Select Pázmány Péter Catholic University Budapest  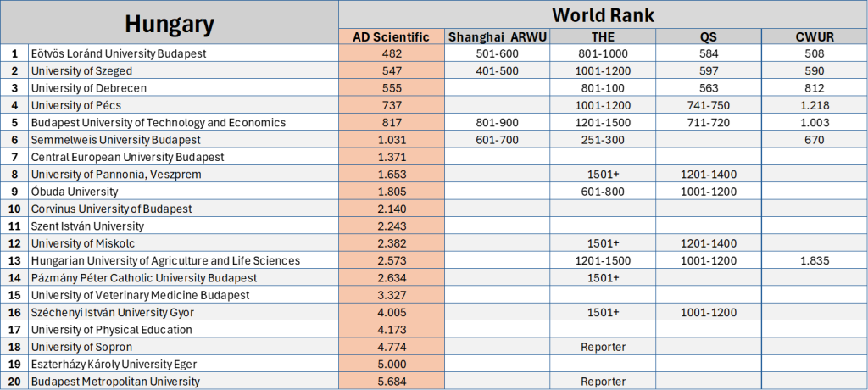143,278
